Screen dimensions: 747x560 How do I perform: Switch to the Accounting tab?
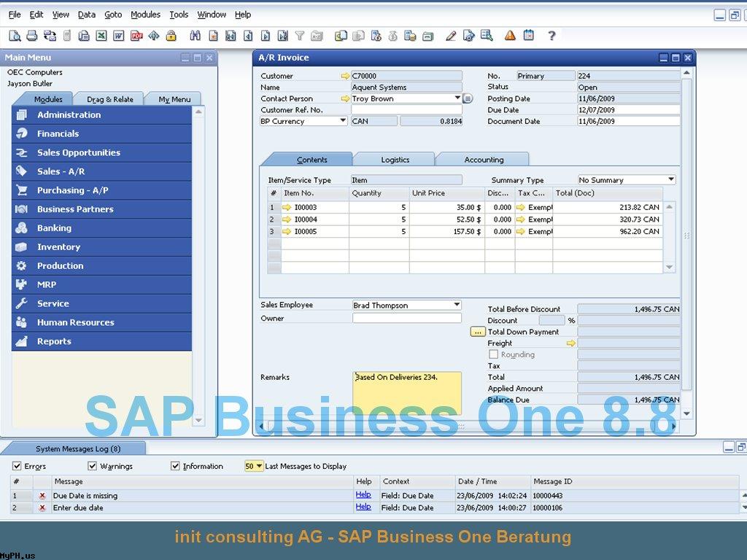click(x=484, y=160)
